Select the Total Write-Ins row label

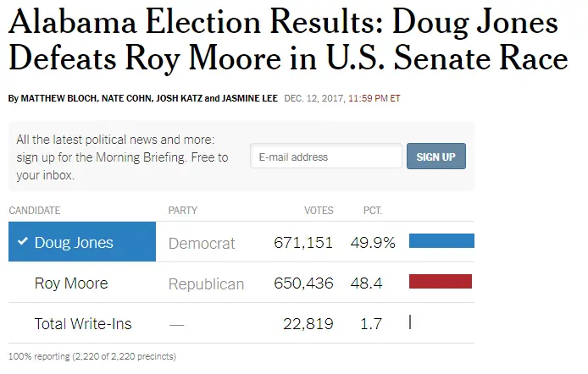pyautogui.click(x=83, y=323)
